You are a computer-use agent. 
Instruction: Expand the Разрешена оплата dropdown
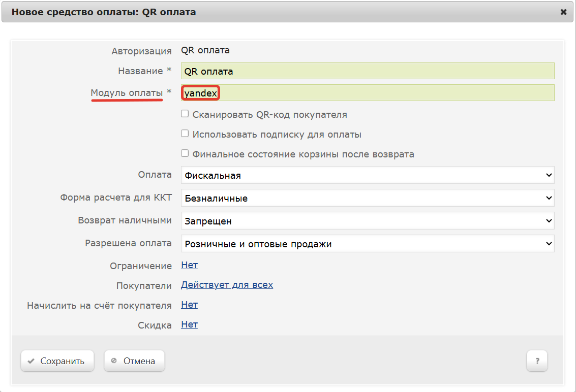[x=368, y=243]
